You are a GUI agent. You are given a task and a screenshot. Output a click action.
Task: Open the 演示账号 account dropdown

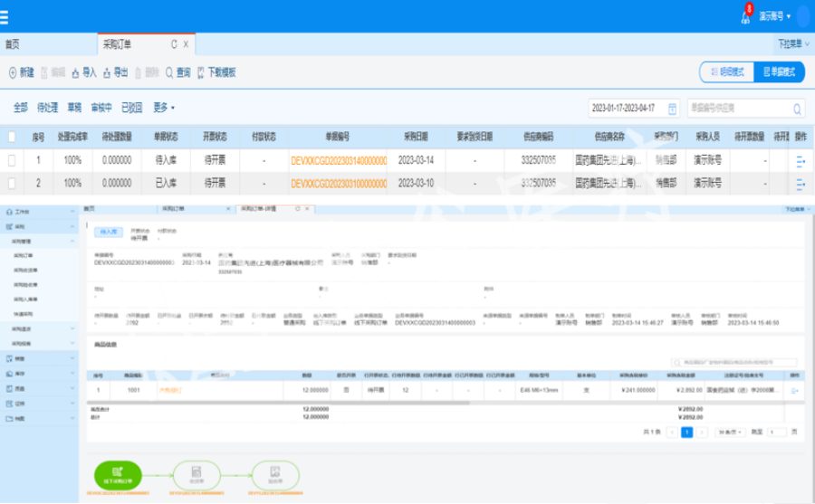pyautogui.click(x=774, y=16)
